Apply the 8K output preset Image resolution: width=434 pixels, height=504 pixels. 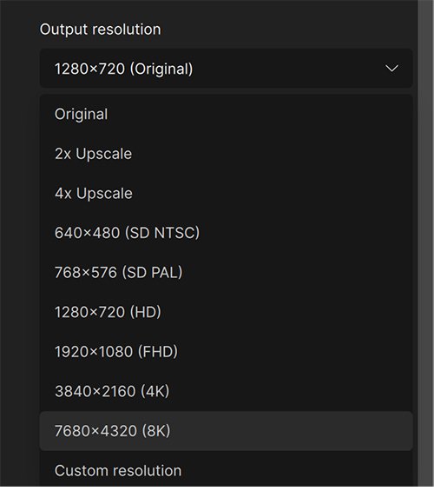point(226,431)
